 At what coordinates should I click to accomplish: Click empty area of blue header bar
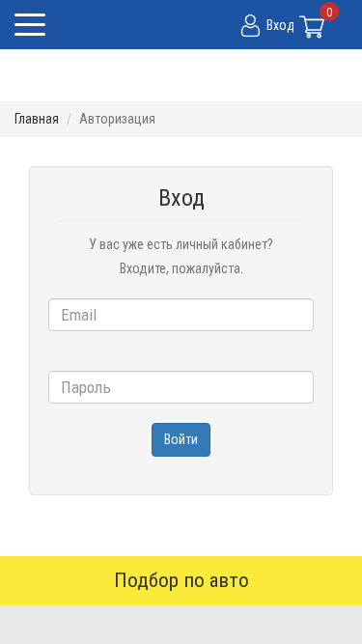(x=144, y=25)
